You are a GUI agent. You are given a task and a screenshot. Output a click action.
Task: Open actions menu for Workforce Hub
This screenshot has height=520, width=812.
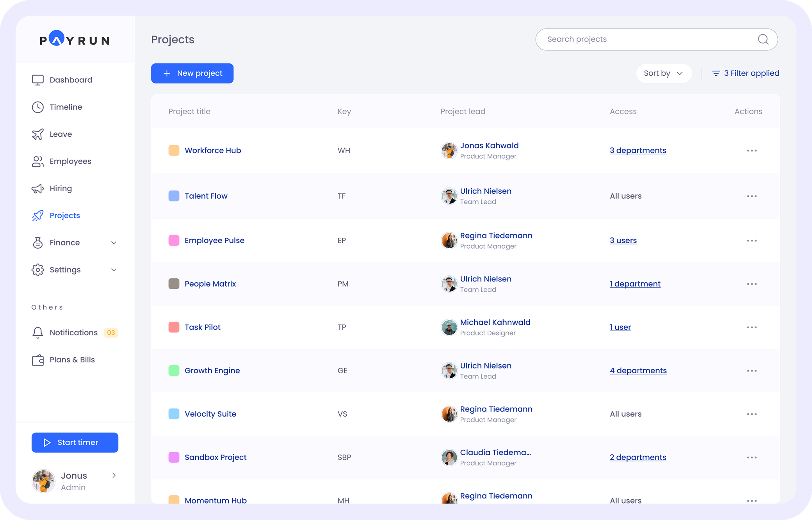pyautogui.click(x=751, y=150)
